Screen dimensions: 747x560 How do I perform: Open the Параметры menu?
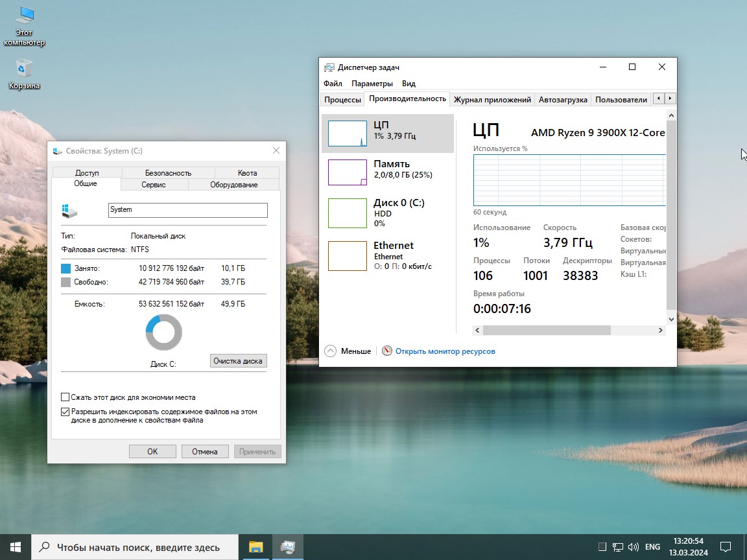372,84
